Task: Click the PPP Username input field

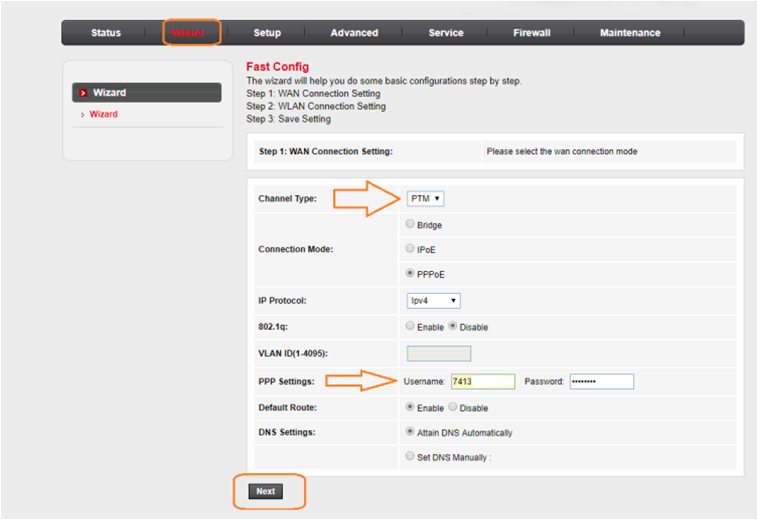Action: pyautogui.click(x=481, y=381)
